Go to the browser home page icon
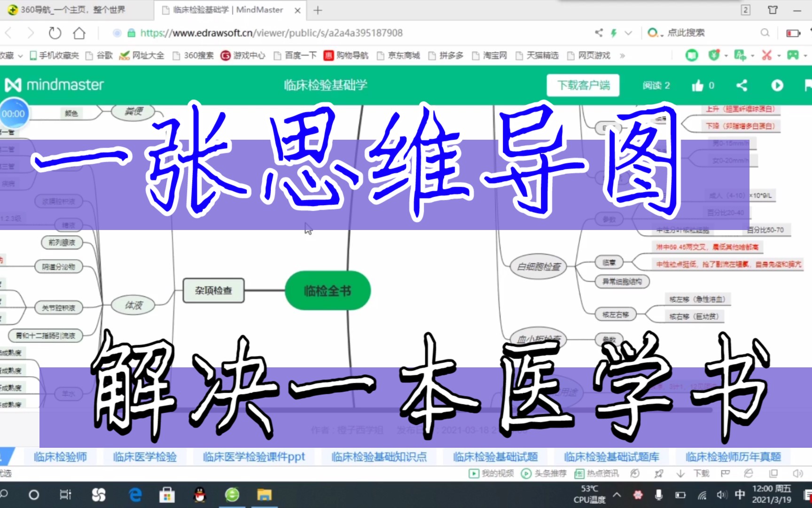812x508 pixels. (79, 33)
